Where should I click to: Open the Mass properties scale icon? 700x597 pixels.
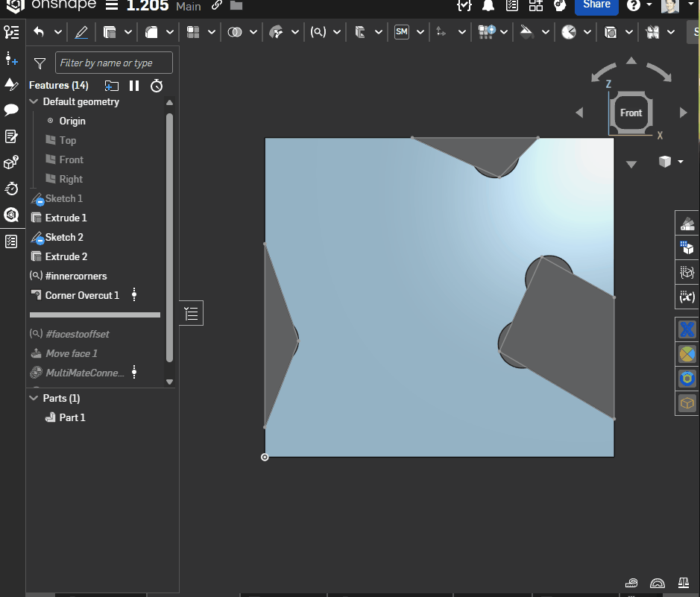[684, 583]
